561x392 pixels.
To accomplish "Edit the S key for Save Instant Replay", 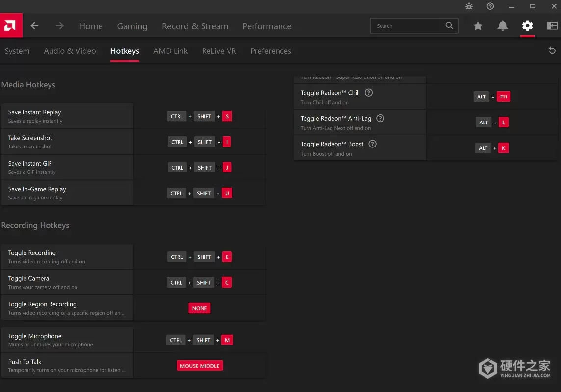I will (227, 116).
